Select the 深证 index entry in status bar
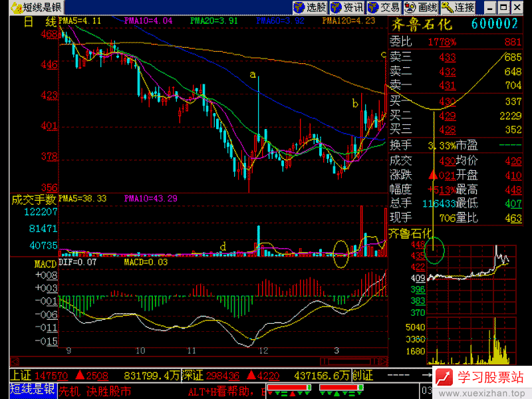 [x=192, y=375]
